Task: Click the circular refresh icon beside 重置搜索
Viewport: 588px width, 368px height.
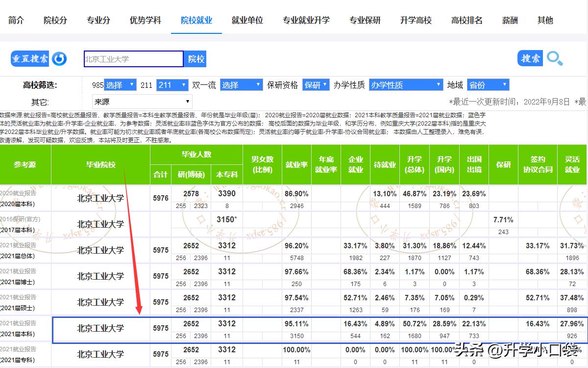Action: point(59,58)
